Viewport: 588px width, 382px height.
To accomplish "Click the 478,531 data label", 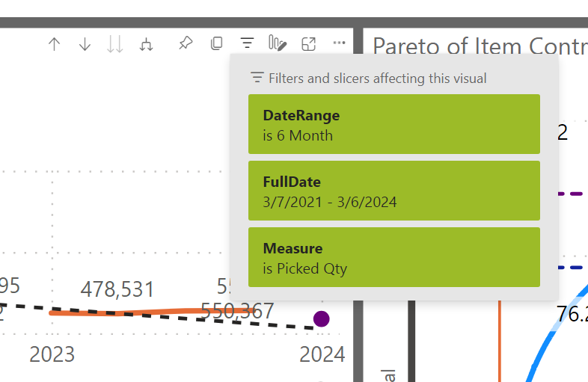I will click(x=117, y=289).
